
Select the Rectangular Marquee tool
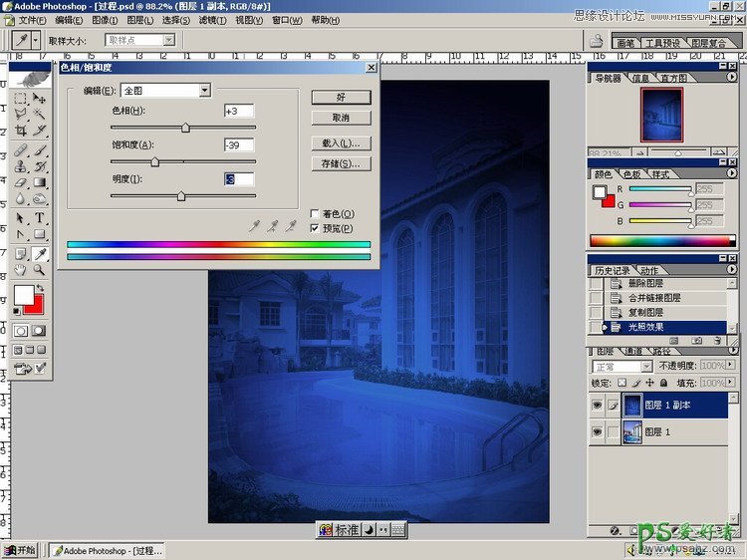(20, 99)
